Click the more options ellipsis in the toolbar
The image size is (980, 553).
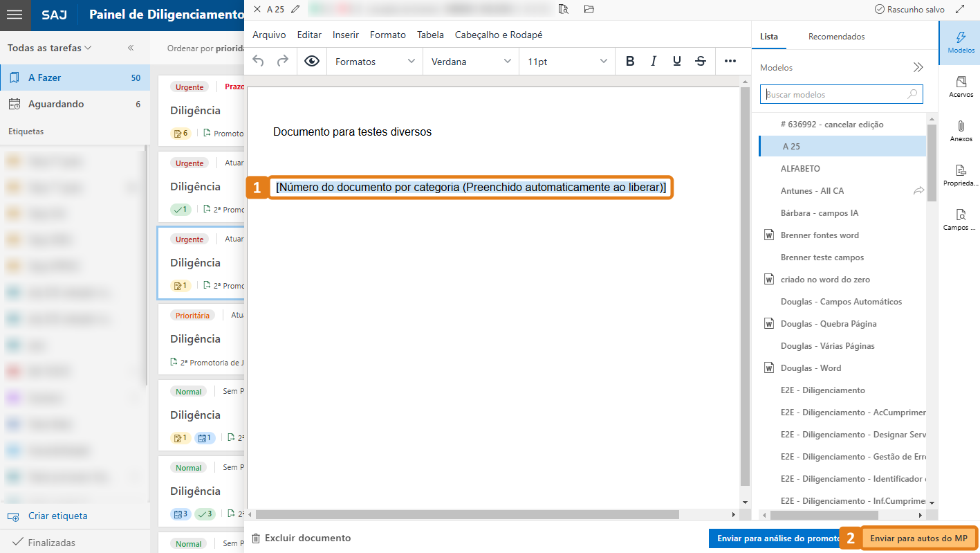730,61
